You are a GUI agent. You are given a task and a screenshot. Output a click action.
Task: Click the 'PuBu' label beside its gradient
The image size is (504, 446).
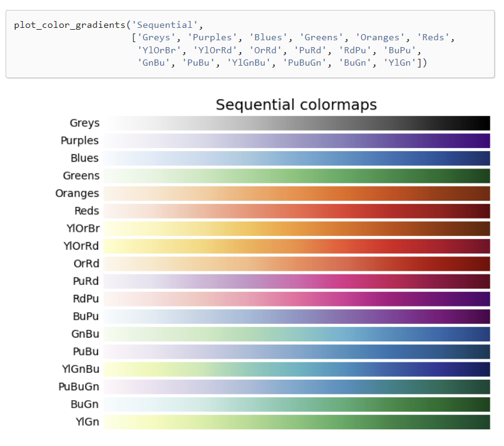86,352
